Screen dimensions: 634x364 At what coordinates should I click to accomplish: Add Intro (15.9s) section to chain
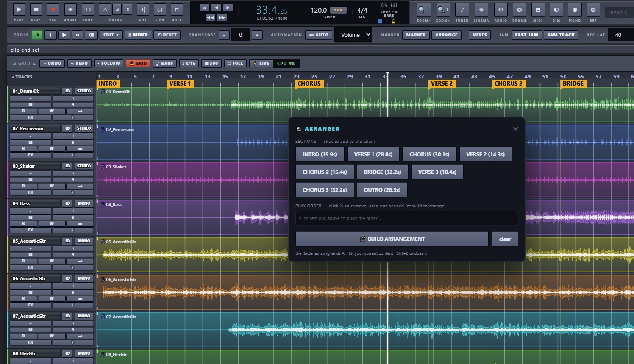[320, 154]
